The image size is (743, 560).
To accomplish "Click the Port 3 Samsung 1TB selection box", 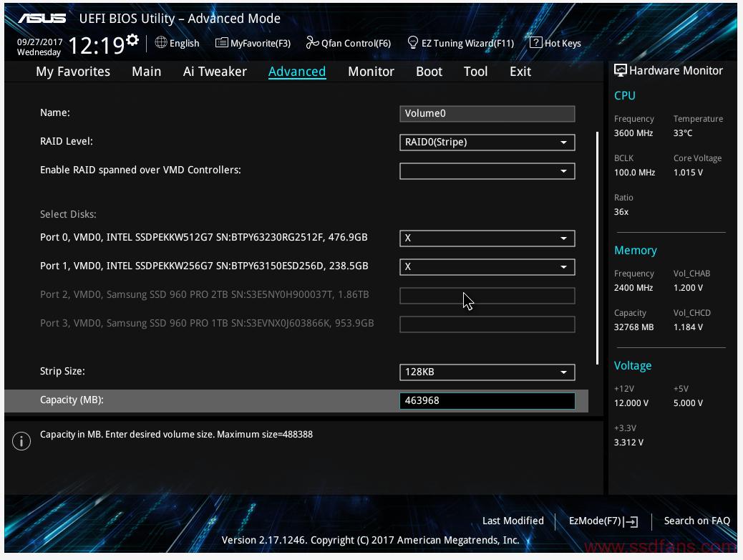I will [x=487, y=324].
